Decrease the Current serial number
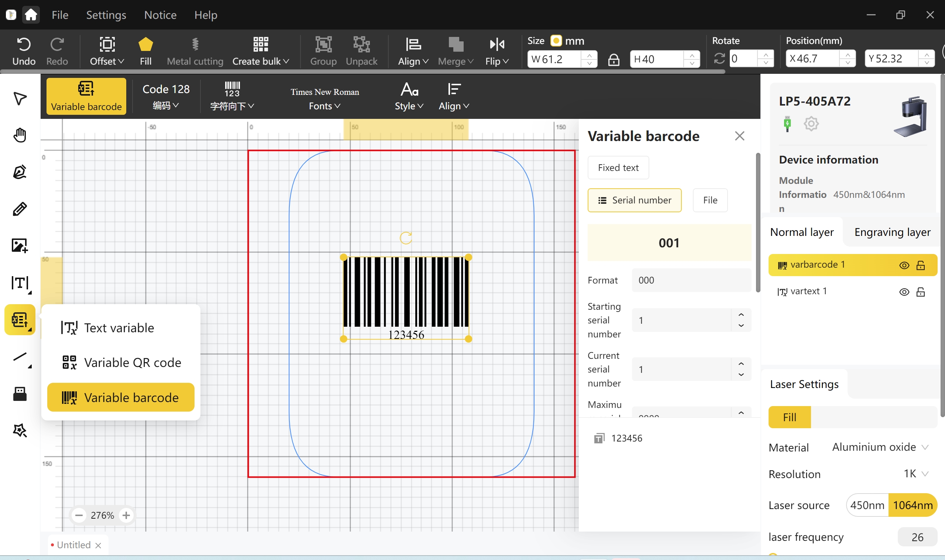 [x=741, y=374]
